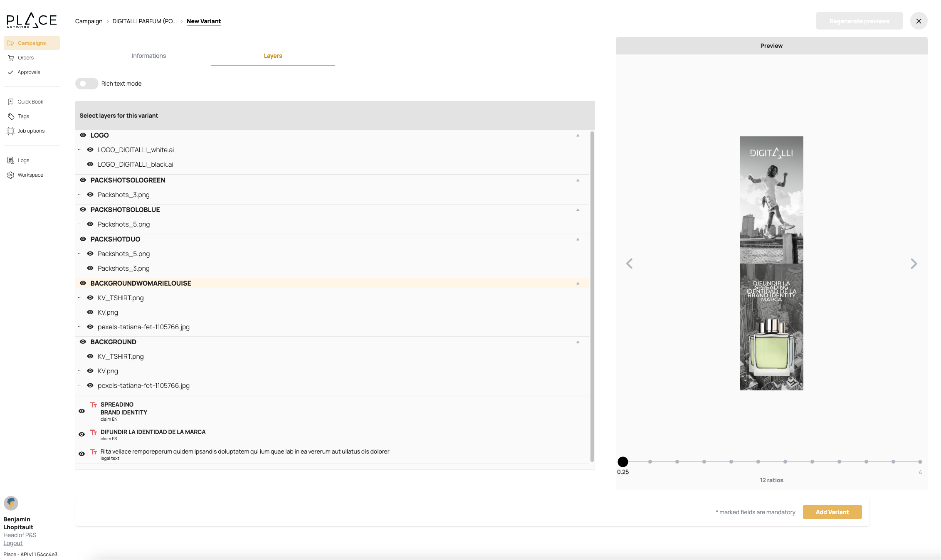Viewport: 941px width, 560px height.
Task: Close the New Variant editor
Action: click(919, 21)
